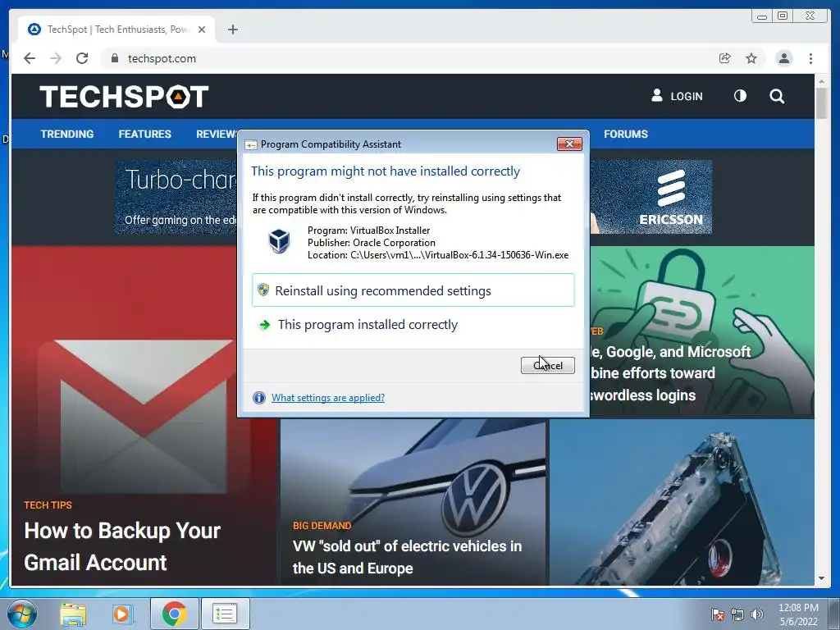The height and width of the screenshot is (630, 840).
Task: Open the REVIEWS menu item
Action: 217,134
